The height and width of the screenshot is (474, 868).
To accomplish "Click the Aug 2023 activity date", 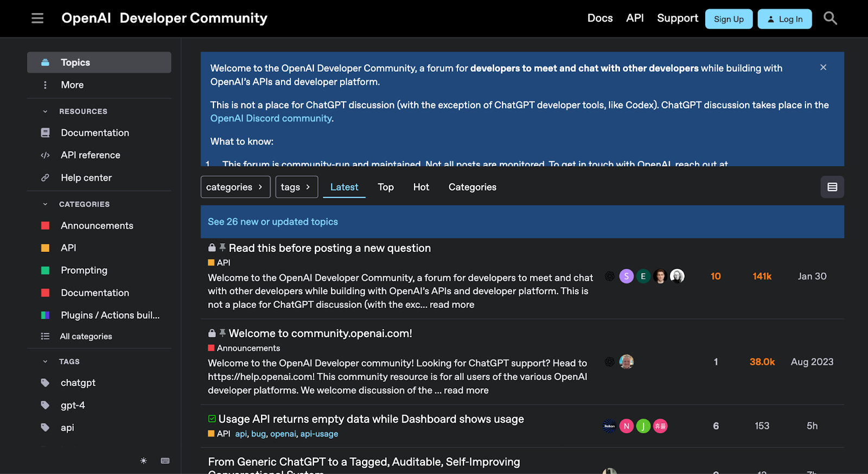I will [812, 362].
